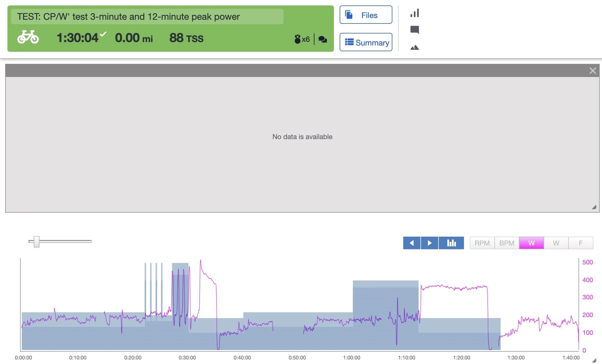Open workout comments chat icon

(323, 39)
